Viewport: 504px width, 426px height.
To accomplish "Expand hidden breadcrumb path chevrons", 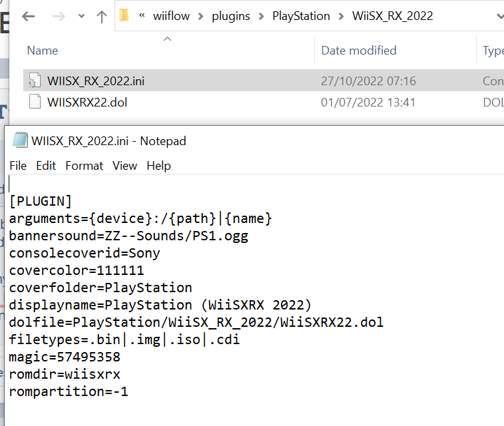I will click(142, 15).
